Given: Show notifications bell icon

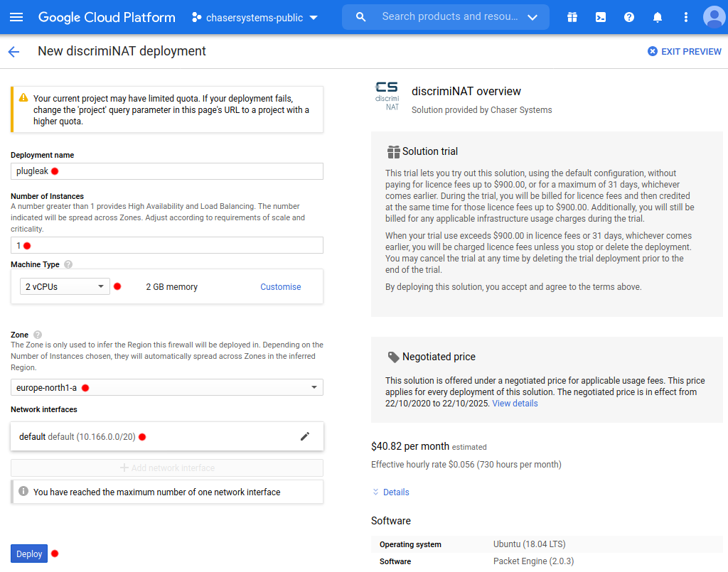Looking at the screenshot, I should 658,17.
